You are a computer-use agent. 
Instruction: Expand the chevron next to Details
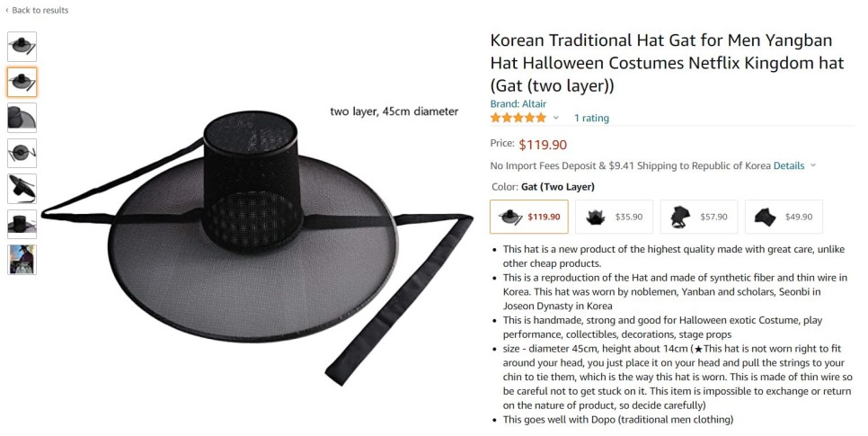tap(812, 165)
